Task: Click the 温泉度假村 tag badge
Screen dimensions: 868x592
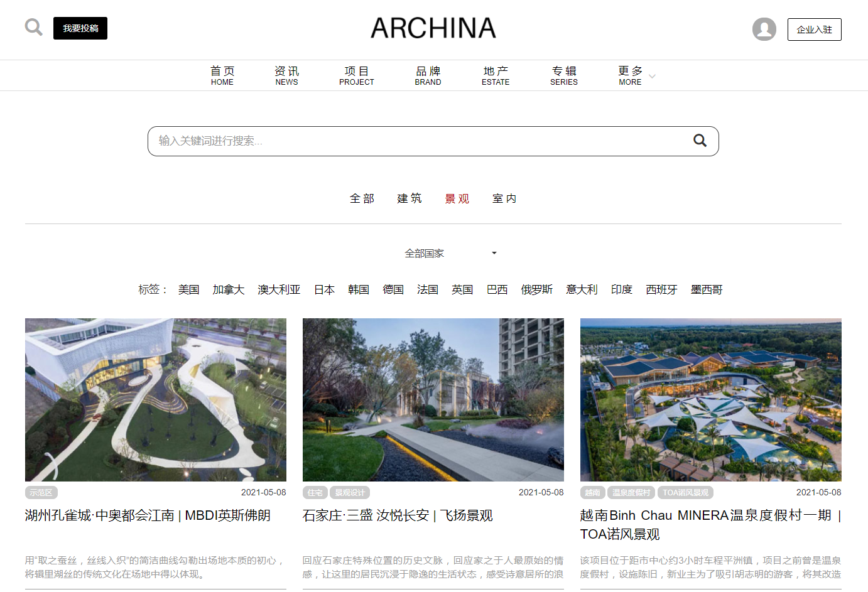Action: 631,493
